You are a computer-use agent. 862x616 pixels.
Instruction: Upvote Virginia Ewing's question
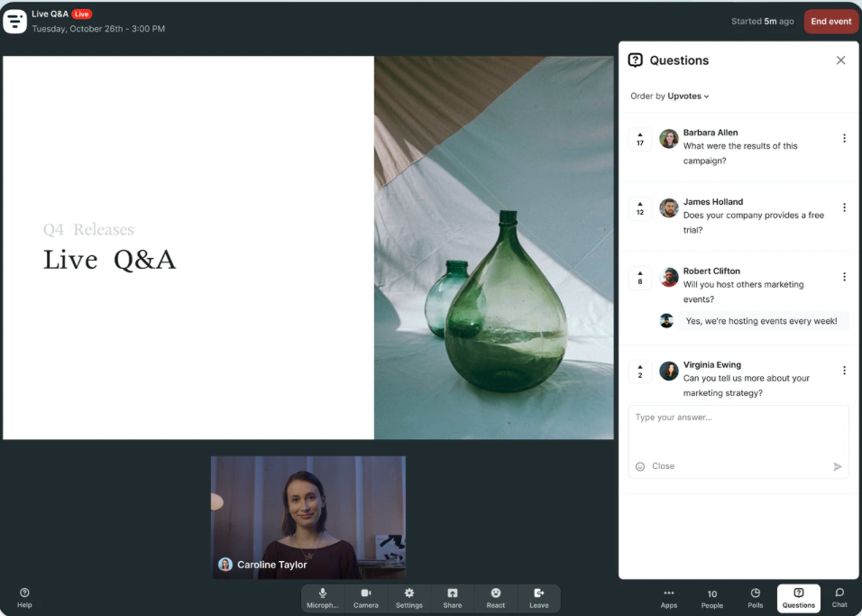point(640,372)
